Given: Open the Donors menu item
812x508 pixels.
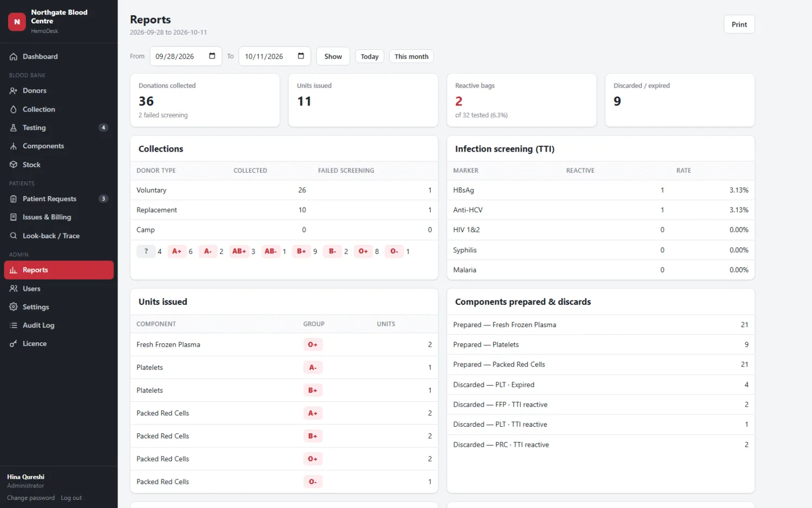Looking at the screenshot, I should [59, 91].
